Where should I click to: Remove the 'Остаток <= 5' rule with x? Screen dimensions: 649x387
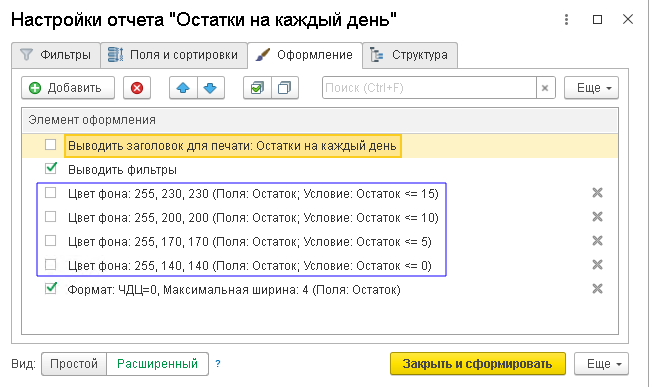coord(597,240)
